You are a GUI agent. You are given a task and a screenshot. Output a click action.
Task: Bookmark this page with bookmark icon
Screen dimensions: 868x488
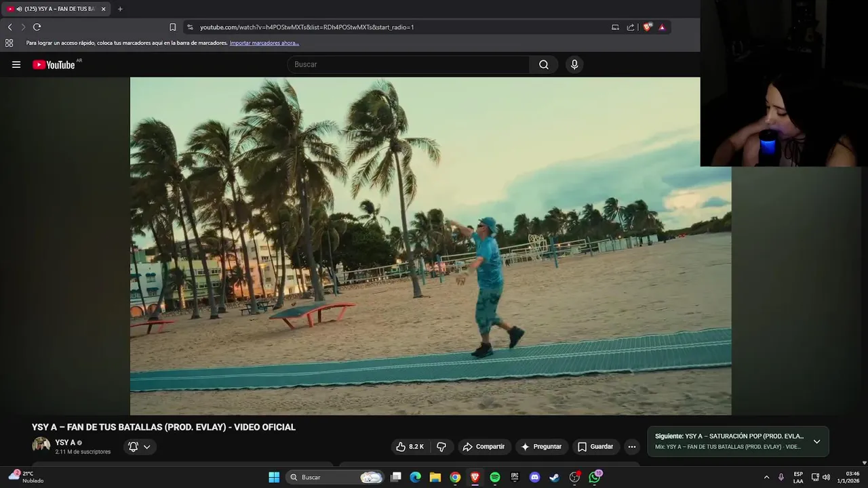click(172, 27)
